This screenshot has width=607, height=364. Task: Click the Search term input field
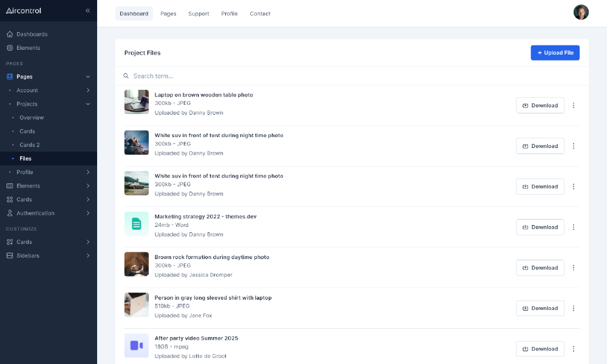point(303,76)
